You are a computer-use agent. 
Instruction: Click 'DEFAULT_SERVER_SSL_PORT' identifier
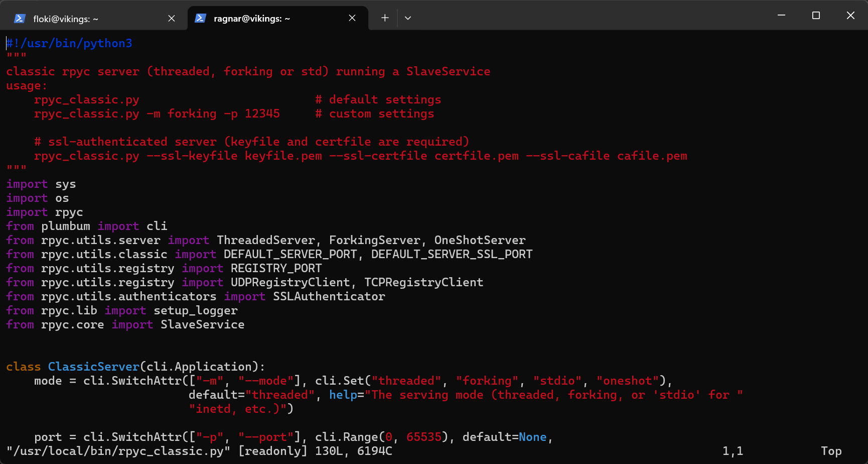[x=452, y=254]
